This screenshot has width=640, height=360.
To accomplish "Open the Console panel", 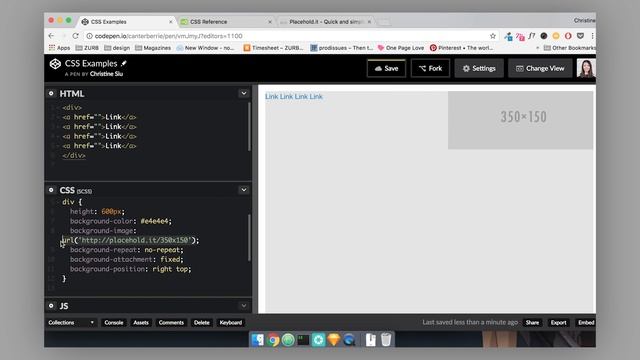I will click(x=113, y=322).
